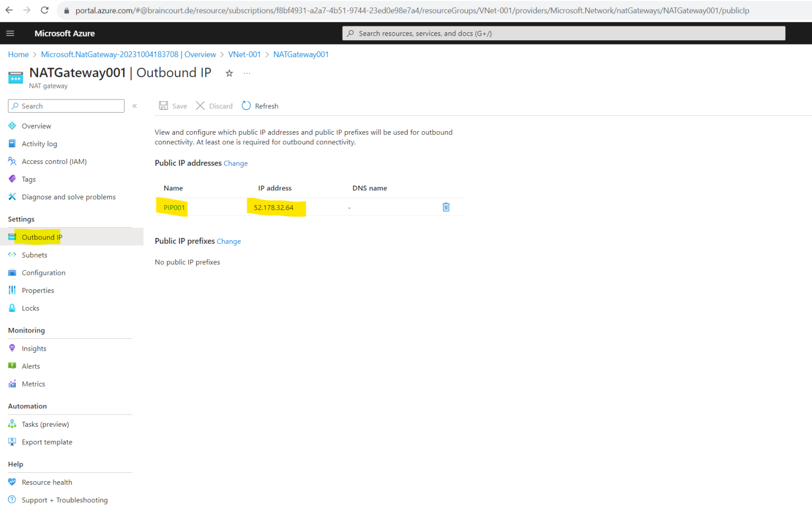
Task: Select the Overview sidebar item
Action: 36,125
